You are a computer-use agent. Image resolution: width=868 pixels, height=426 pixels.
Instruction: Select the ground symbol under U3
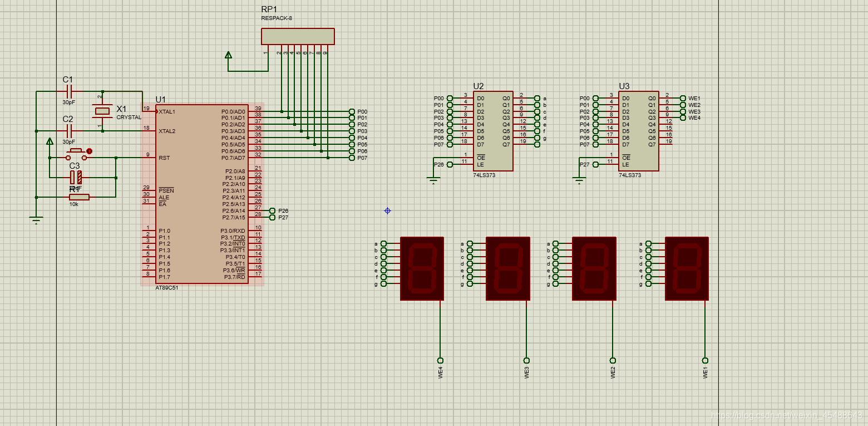coord(579,180)
